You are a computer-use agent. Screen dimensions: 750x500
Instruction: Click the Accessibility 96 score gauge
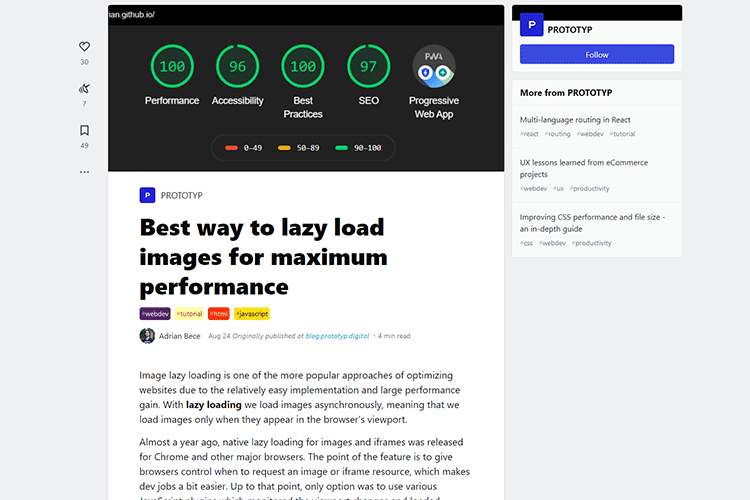[237, 67]
